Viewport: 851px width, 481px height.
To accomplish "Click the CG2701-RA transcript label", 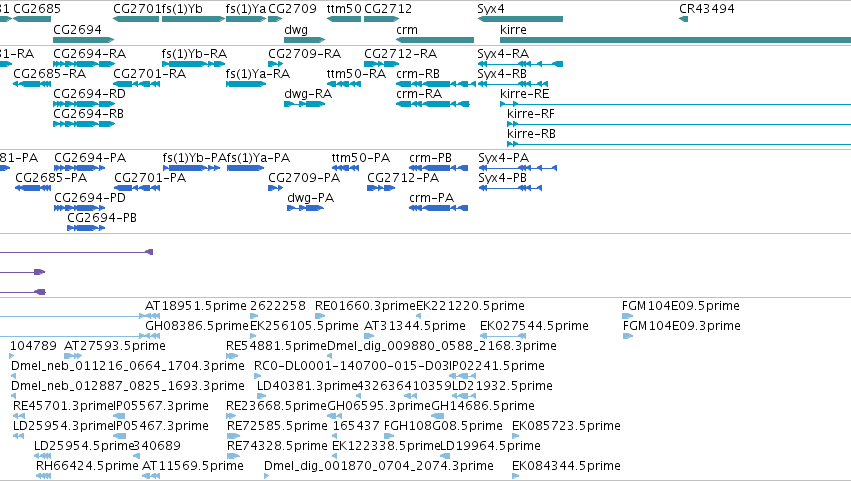I will click(150, 74).
